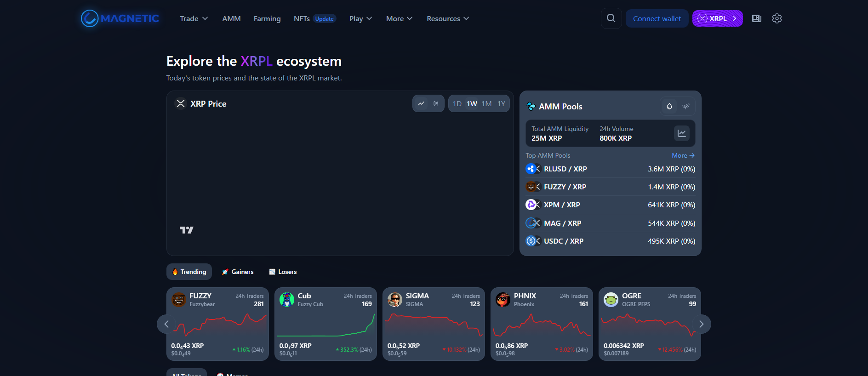
Task: Click the AMM Pools header icon
Action: 531,107
